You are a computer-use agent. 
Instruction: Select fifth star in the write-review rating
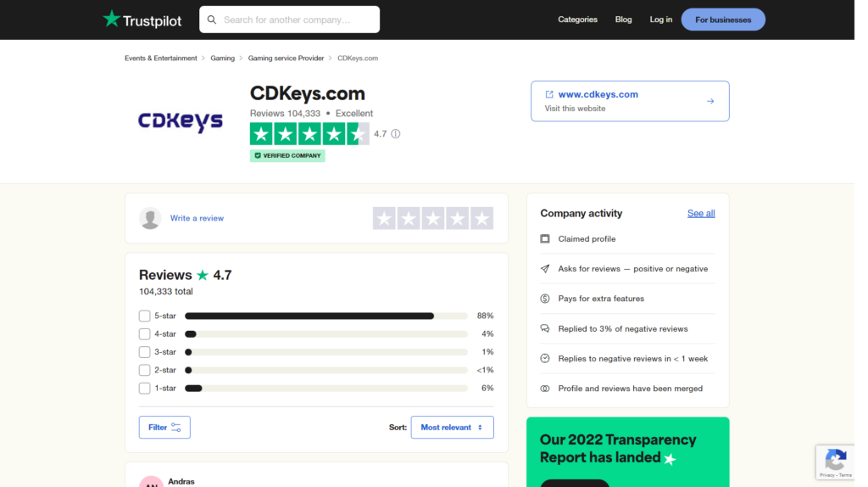[x=481, y=218]
